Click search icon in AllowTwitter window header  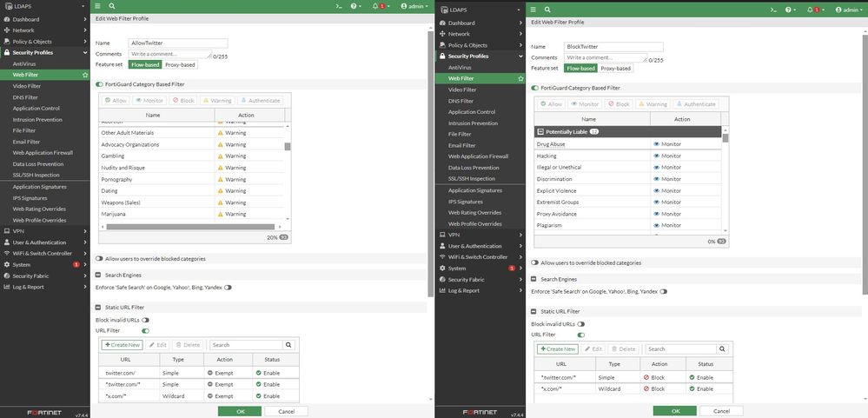(x=112, y=5)
